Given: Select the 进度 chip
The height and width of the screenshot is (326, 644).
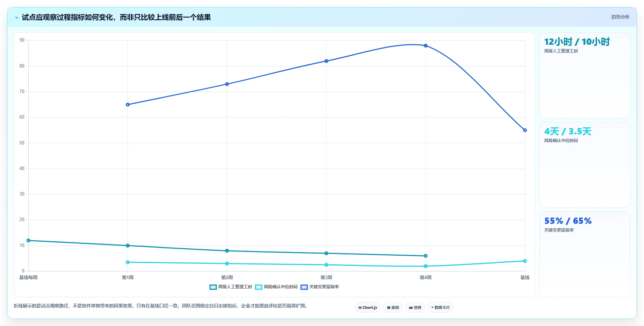Looking at the screenshot, I should pyautogui.click(x=415, y=307).
